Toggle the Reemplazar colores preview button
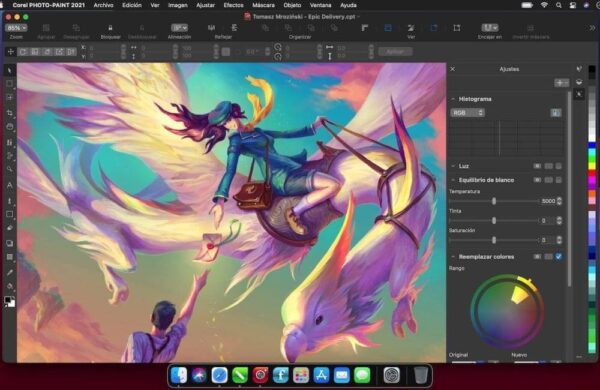The image size is (600, 390). (537, 257)
